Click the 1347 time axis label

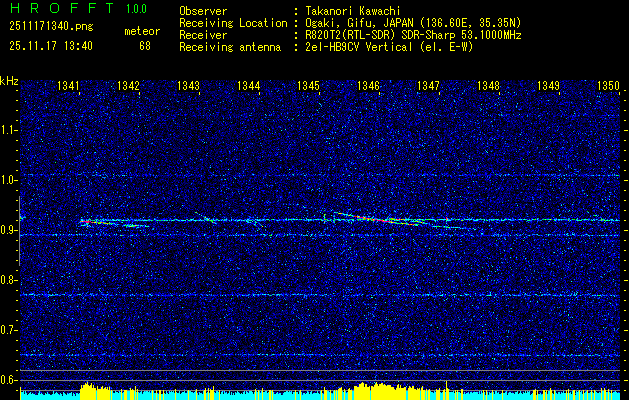tap(428, 86)
